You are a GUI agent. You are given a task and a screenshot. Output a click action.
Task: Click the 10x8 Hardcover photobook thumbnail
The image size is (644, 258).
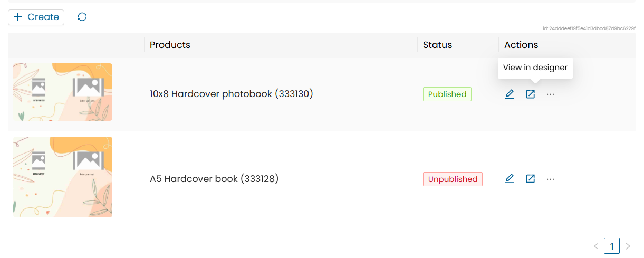(63, 92)
